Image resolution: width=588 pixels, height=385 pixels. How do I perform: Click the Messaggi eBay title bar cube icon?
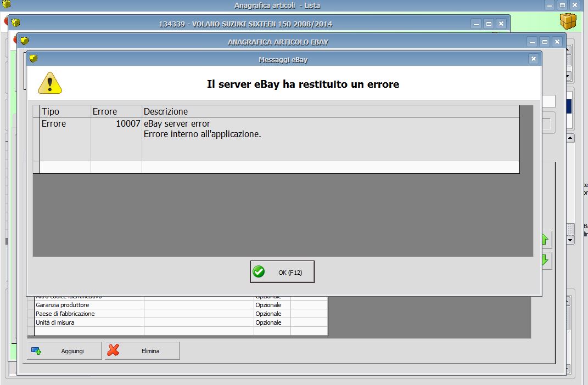click(33, 59)
